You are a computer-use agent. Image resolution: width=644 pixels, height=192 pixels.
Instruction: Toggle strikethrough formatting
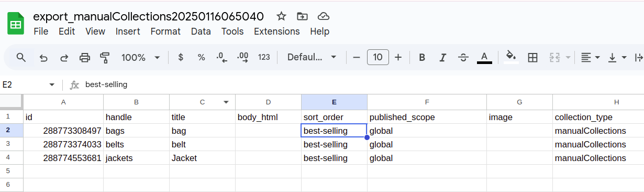coord(463,57)
